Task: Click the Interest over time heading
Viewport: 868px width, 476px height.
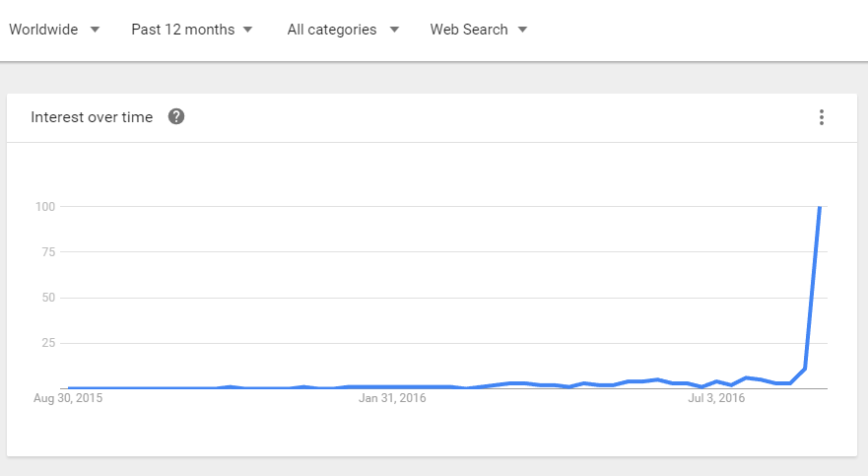Action: (x=92, y=117)
